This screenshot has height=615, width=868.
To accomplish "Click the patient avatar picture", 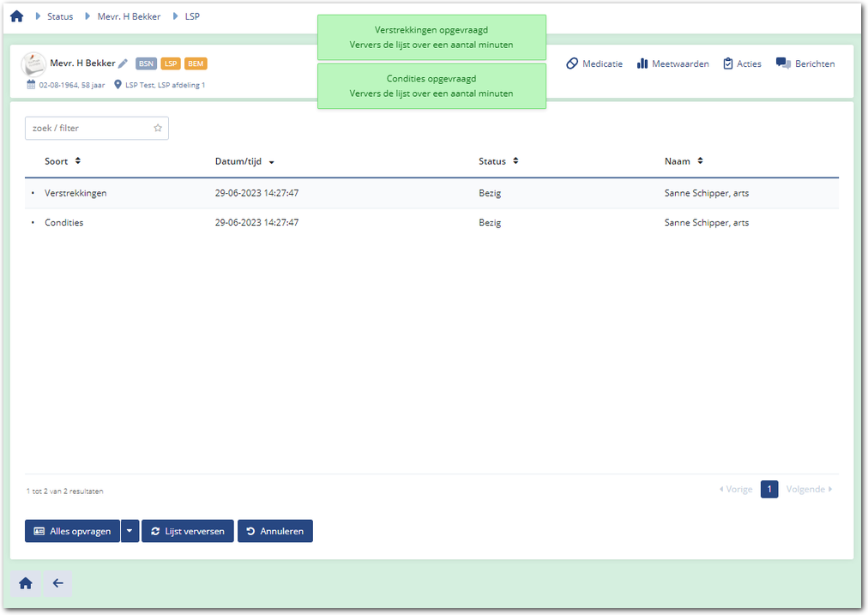I will click(33, 64).
